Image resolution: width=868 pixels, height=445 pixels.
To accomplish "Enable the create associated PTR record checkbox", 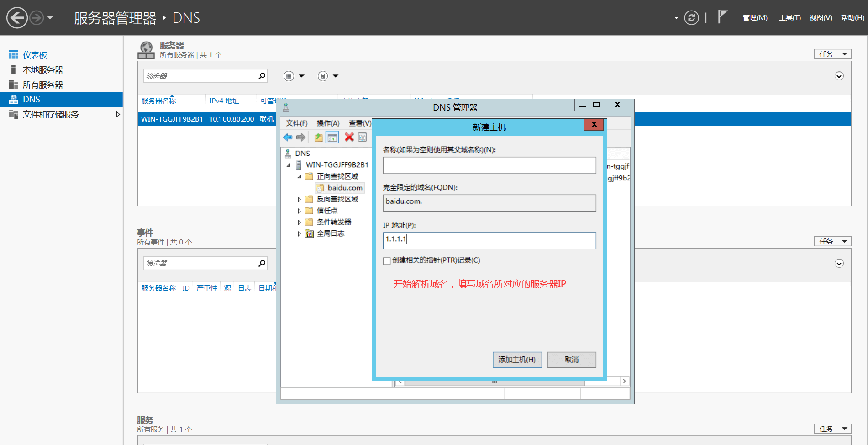I will (387, 261).
